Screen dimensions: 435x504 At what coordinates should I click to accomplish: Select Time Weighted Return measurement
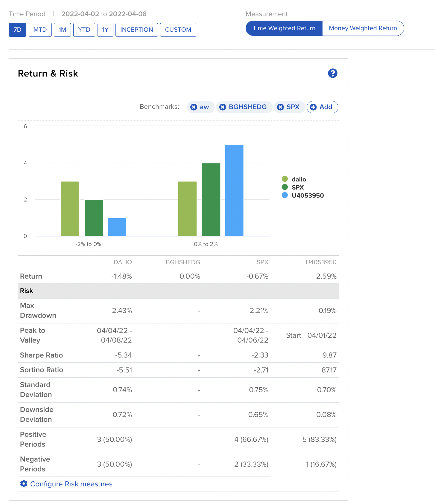tap(284, 28)
